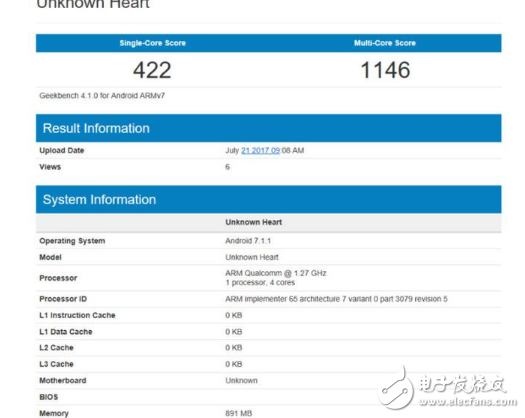Click Motherboard value 'Unknown'

pos(241,380)
